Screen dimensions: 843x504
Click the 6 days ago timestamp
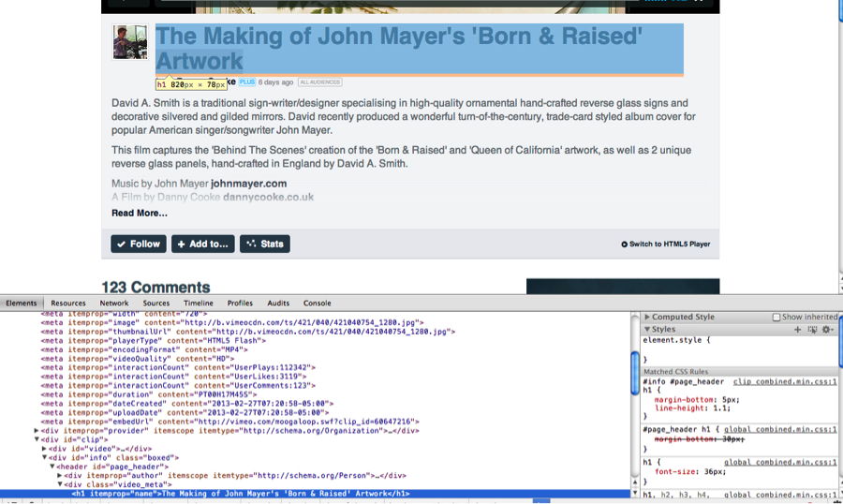[275, 82]
